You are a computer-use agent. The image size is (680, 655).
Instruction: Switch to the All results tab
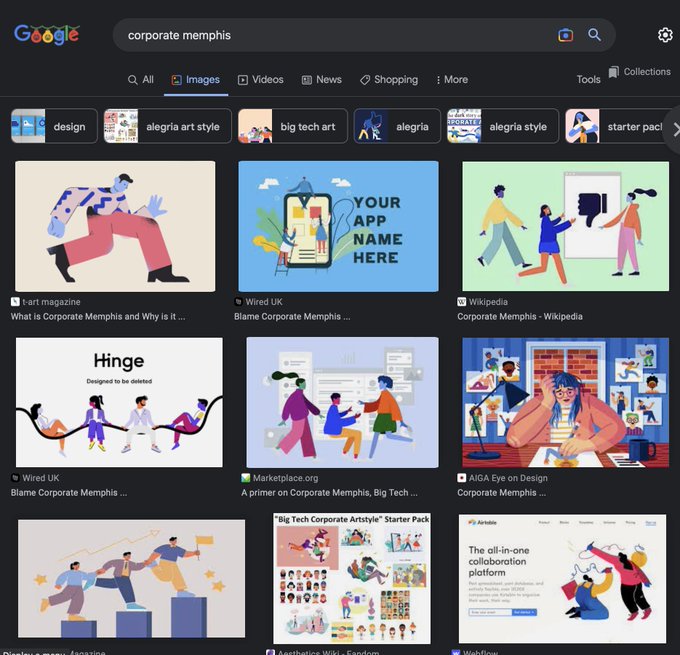pos(141,80)
